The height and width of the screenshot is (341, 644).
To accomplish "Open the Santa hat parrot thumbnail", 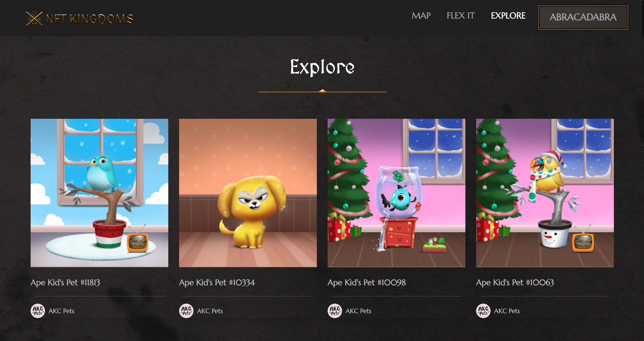I will [545, 193].
